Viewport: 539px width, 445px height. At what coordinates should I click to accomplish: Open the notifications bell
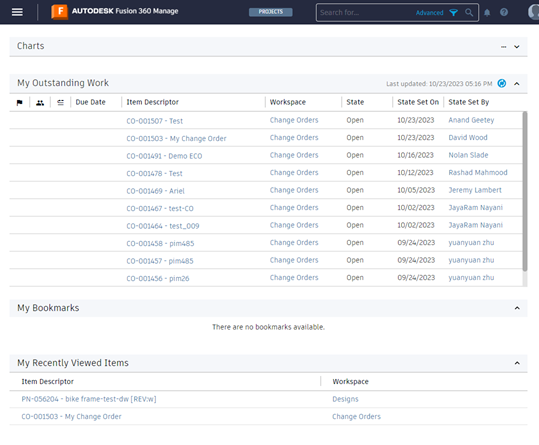487,13
